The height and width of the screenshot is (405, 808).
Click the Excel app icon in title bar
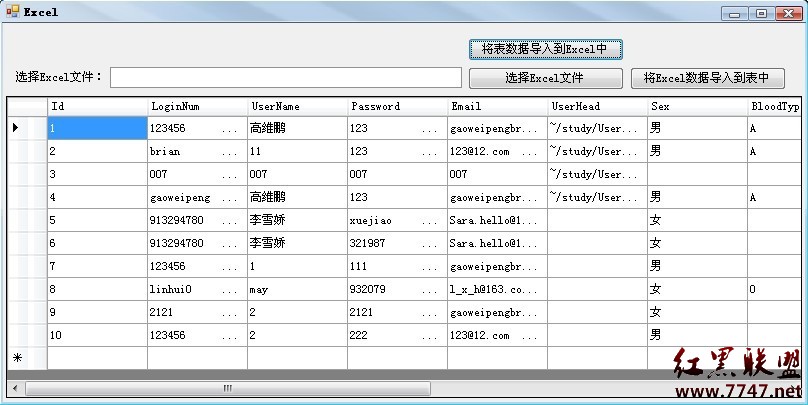click(12, 11)
